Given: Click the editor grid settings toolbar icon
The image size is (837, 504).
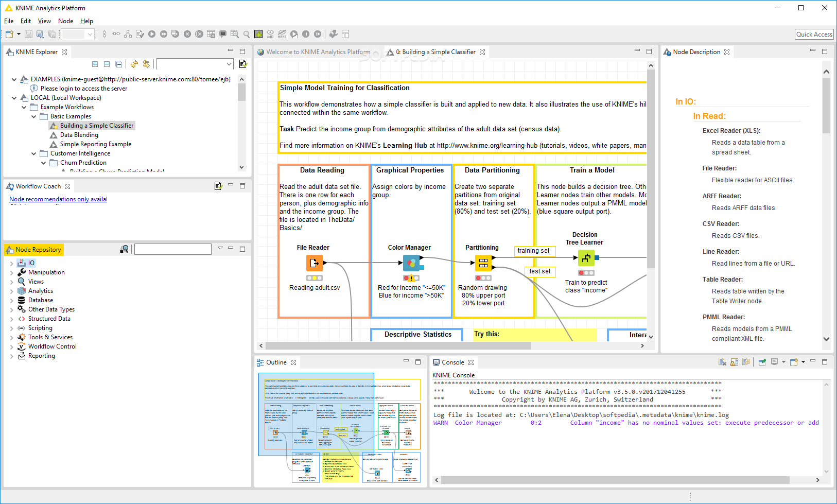Looking at the screenshot, I should point(345,34).
